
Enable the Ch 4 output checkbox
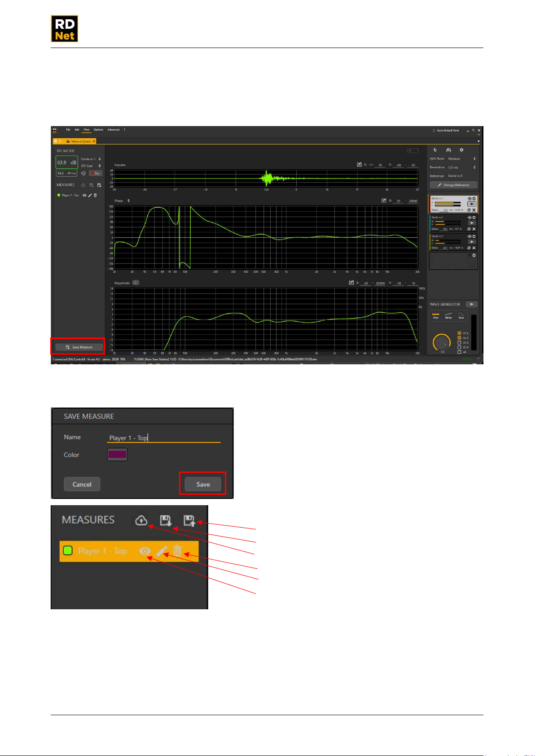click(x=459, y=347)
